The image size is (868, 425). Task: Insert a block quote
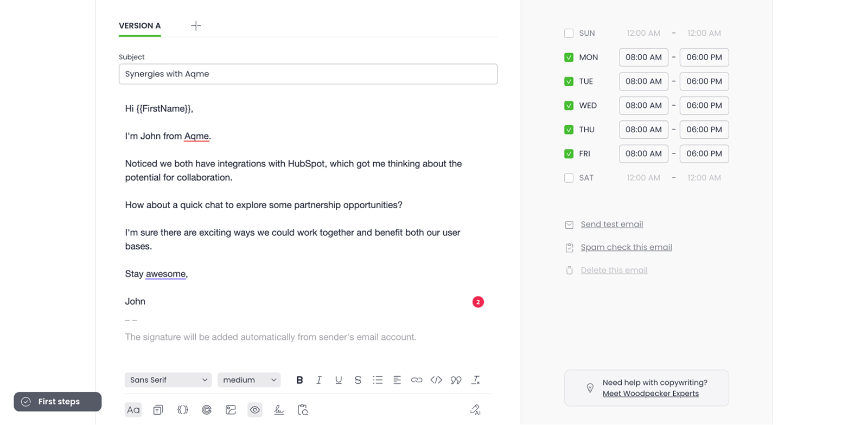[456, 380]
